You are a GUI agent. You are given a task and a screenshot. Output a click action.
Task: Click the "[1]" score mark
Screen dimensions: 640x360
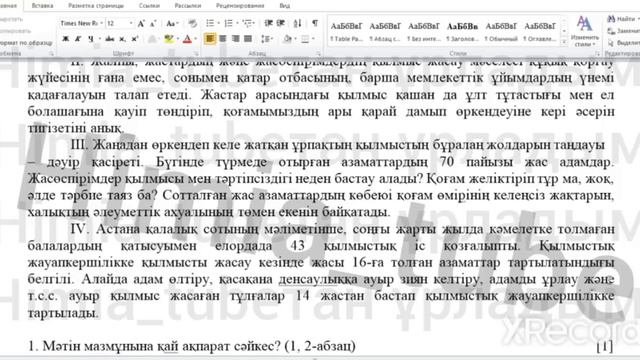coord(604,346)
